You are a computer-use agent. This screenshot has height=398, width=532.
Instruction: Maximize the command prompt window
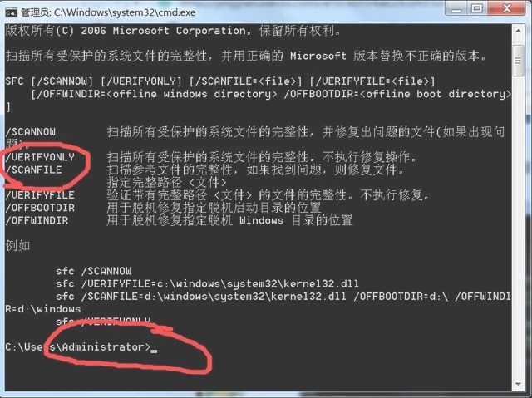(x=478, y=8)
